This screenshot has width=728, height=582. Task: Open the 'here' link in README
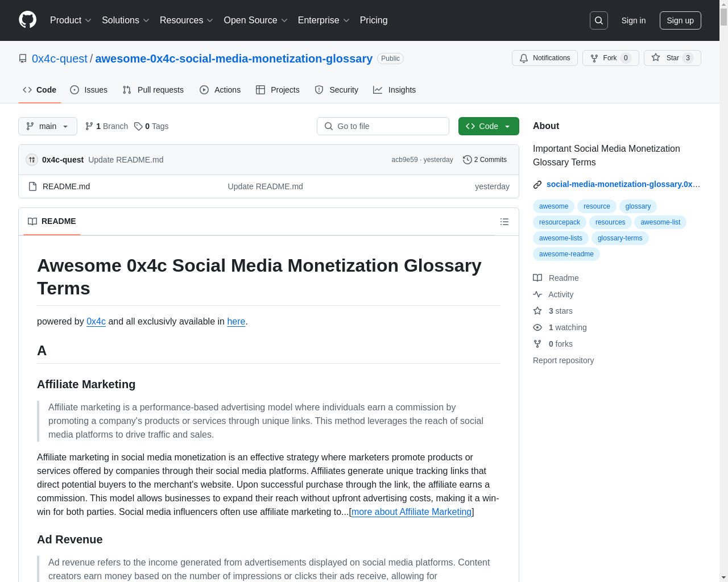[x=236, y=321]
